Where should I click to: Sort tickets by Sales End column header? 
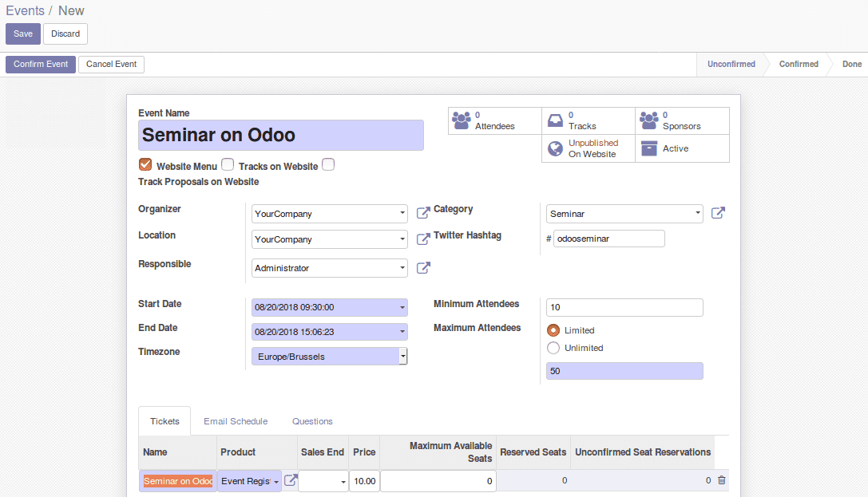[x=322, y=452]
